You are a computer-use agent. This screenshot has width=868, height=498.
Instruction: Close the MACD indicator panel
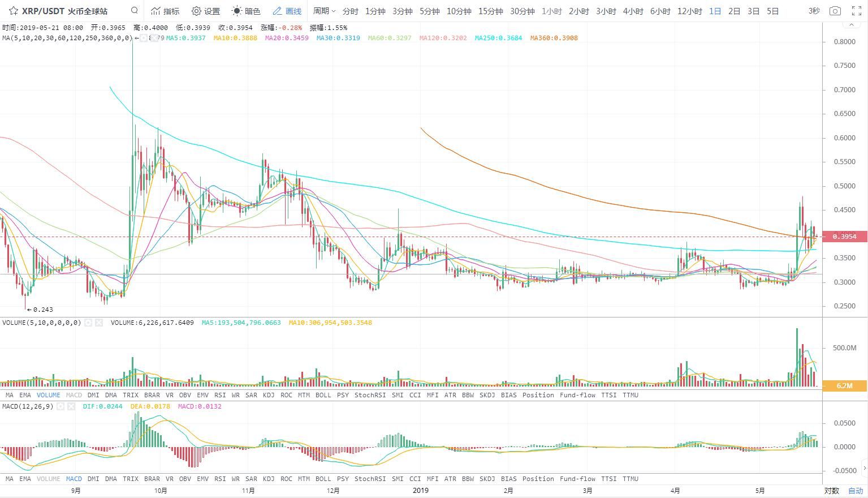click(x=71, y=406)
